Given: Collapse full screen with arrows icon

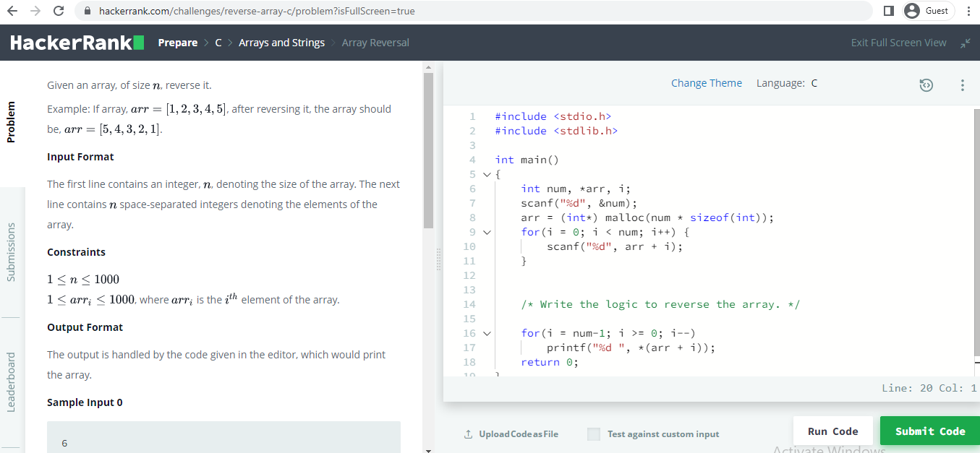Looking at the screenshot, I should [x=965, y=43].
